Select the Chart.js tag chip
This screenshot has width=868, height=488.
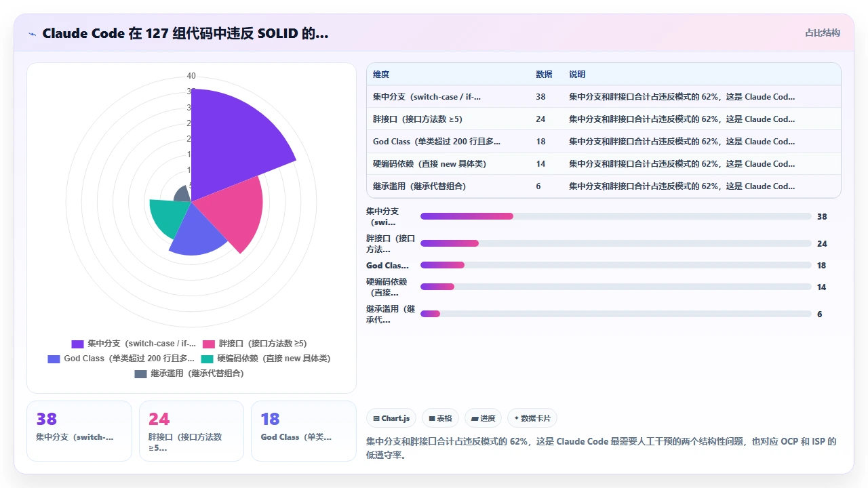click(391, 418)
